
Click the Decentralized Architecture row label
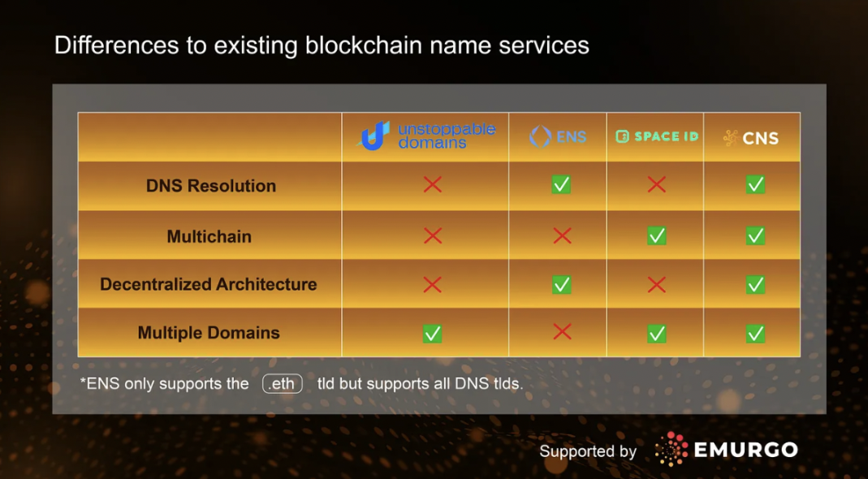tap(209, 285)
